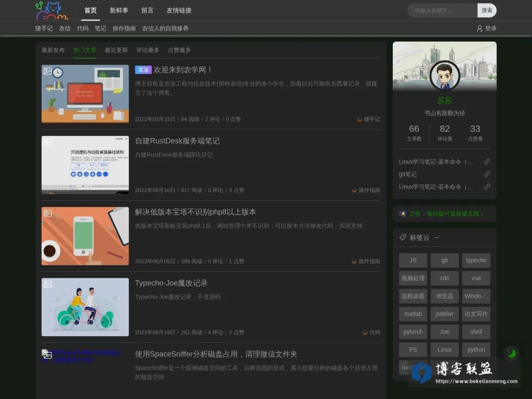Click the 视频处理 tag
This screenshot has height=399, width=532.
point(413,278)
